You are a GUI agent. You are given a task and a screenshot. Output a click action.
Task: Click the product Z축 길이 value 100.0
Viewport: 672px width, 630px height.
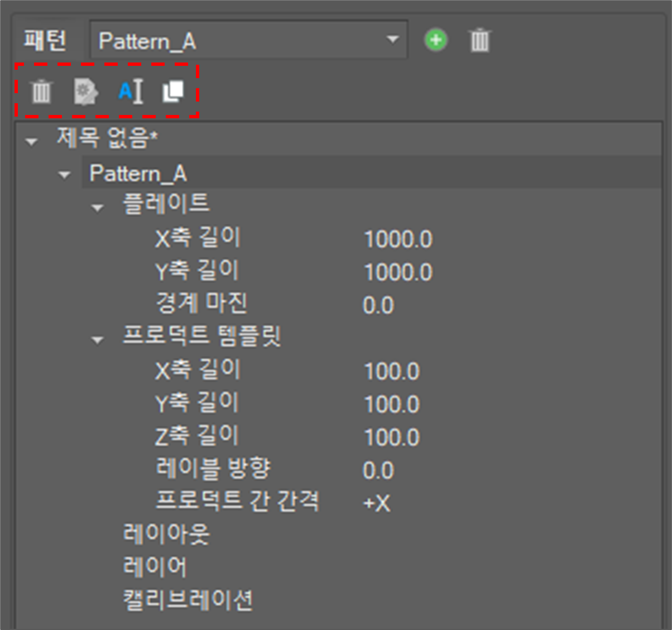(x=391, y=437)
